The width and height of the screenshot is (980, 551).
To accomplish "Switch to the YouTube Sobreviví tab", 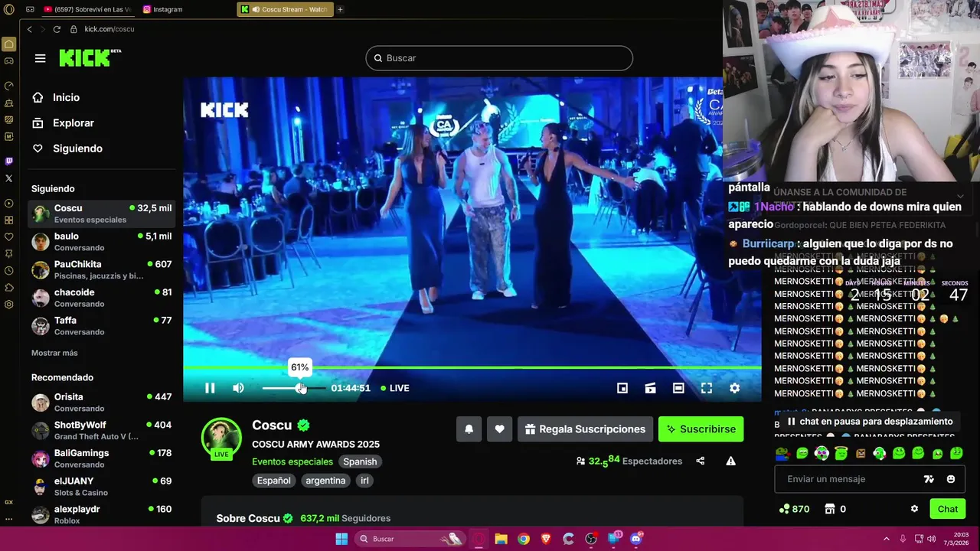I will [87, 9].
